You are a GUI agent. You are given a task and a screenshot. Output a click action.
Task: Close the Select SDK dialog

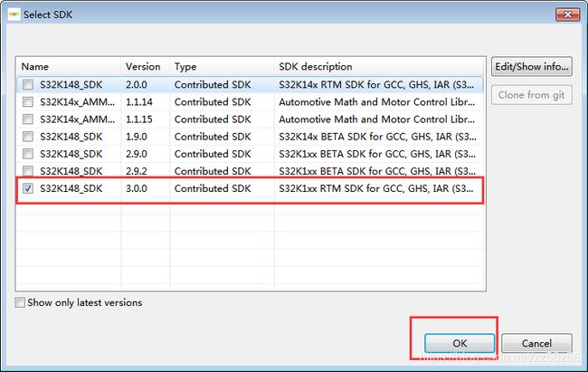568,14
